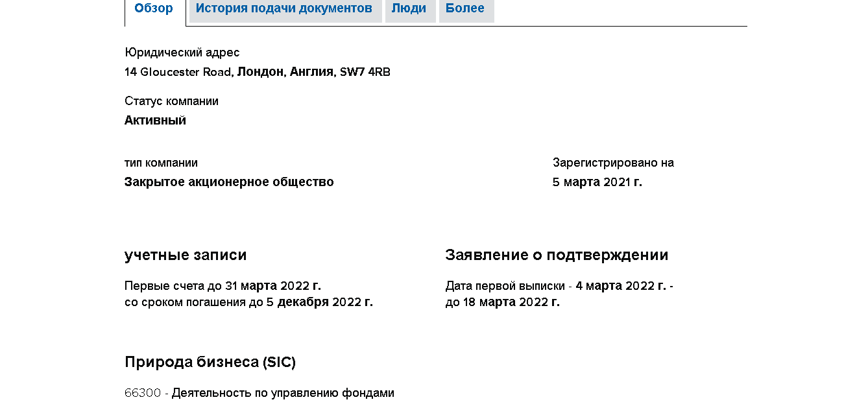Click the 5 декабря 2022 due date line
The width and height of the screenshot is (868, 415).
tap(248, 302)
